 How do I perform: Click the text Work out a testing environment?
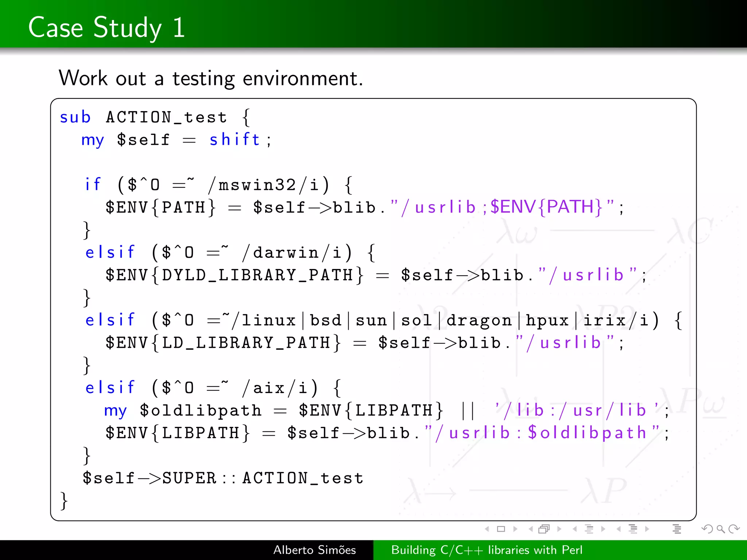[211, 78]
